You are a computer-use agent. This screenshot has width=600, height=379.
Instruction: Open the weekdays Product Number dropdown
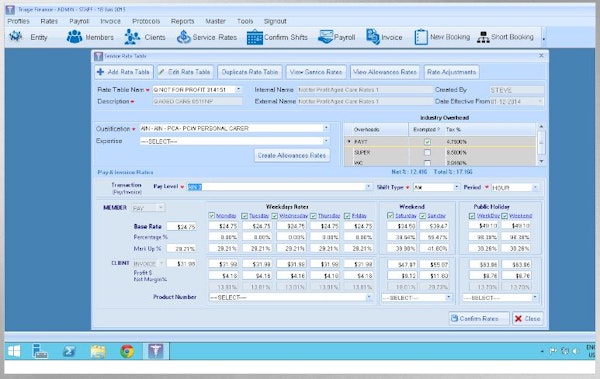pyautogui.click(x=369, y=297)
